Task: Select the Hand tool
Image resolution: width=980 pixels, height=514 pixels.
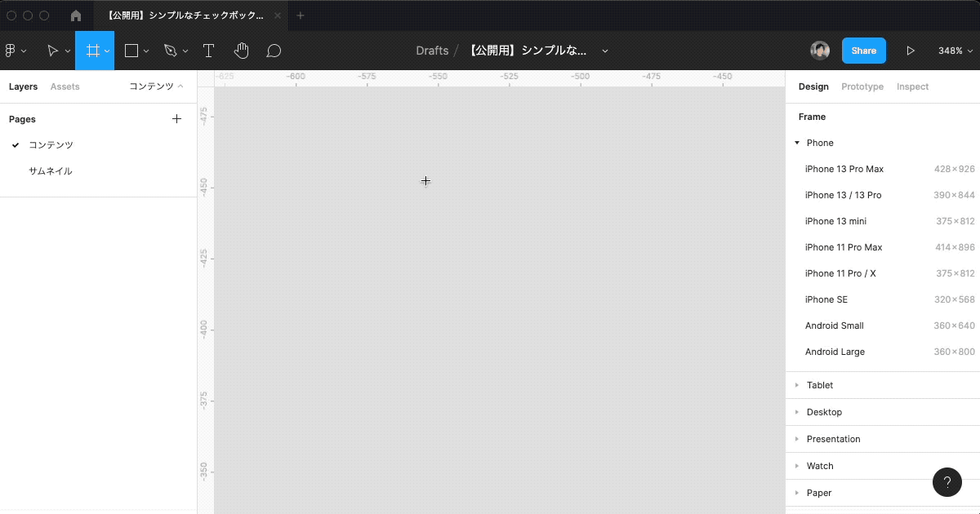Action: (241, 50)
